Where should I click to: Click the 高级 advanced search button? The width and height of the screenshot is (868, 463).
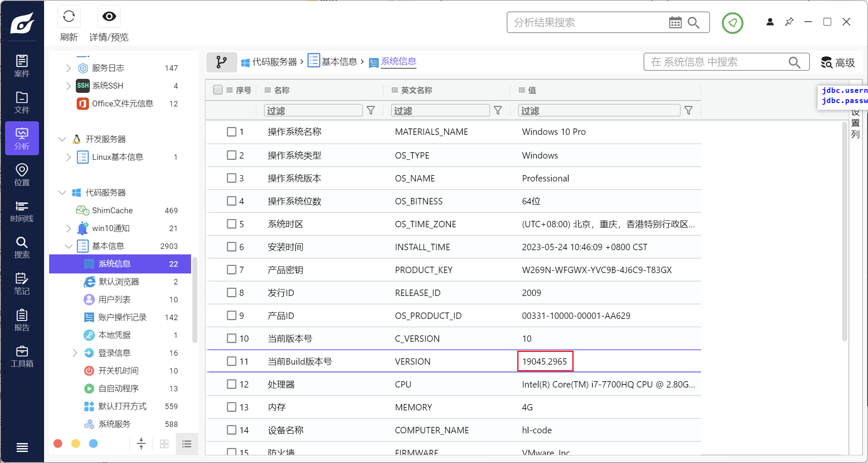coord(838,63)
